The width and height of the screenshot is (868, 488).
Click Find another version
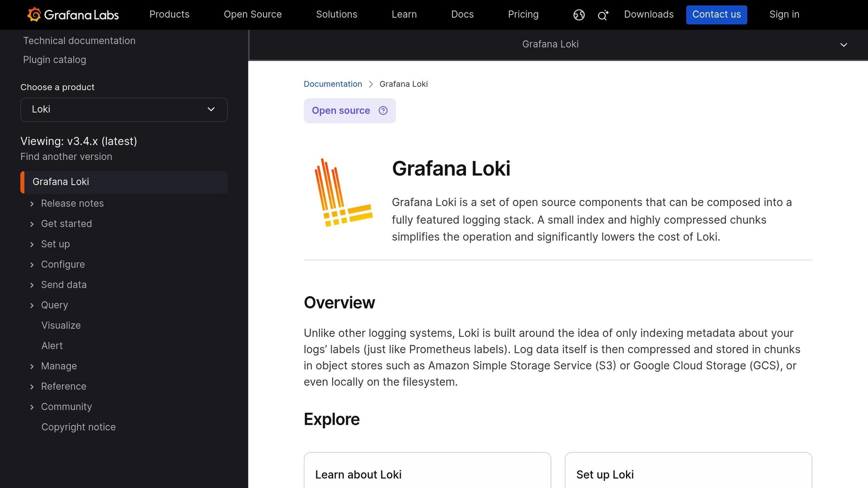pos(66,156)
